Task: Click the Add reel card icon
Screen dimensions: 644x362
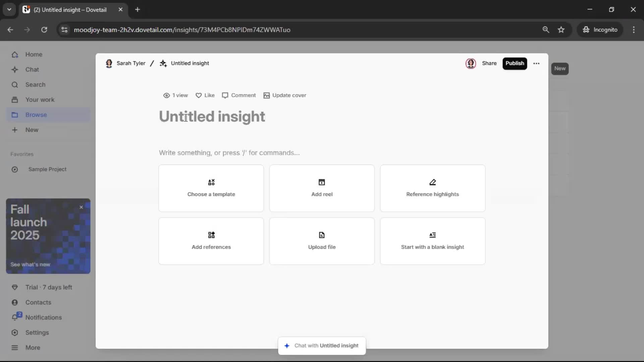Action: pos(322,182)
